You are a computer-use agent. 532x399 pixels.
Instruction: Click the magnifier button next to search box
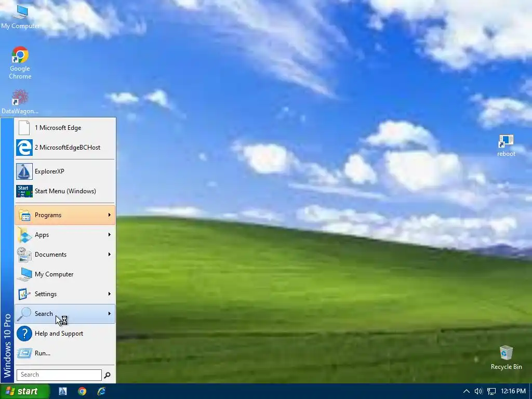point(107,375)
